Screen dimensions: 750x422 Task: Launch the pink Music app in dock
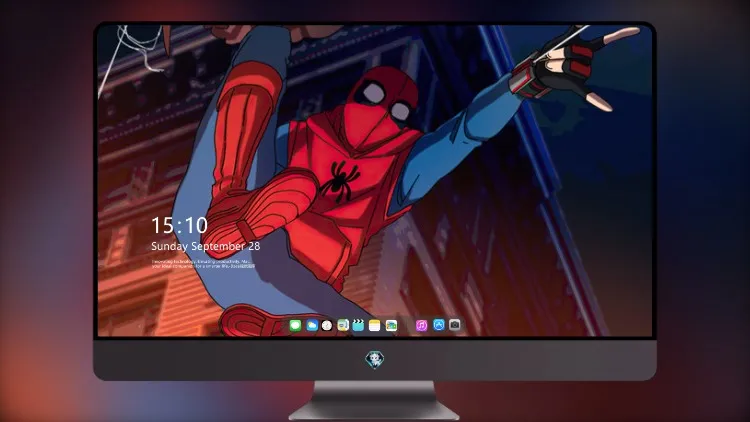point(421,326)
